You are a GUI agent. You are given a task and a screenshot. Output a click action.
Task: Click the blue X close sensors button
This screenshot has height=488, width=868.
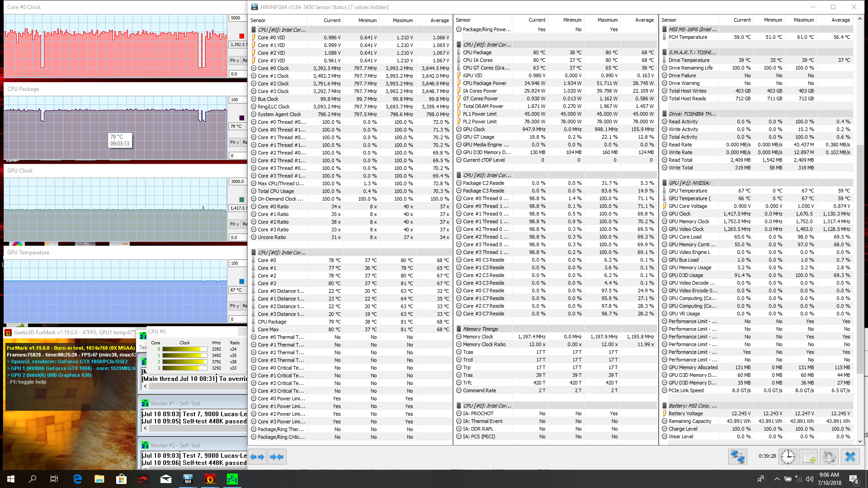[x=850, y=457]
